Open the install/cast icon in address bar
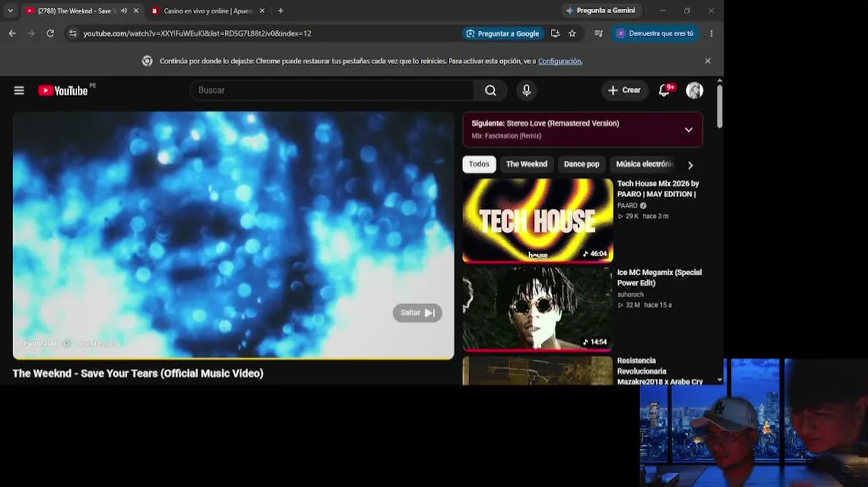 point(555,33)
